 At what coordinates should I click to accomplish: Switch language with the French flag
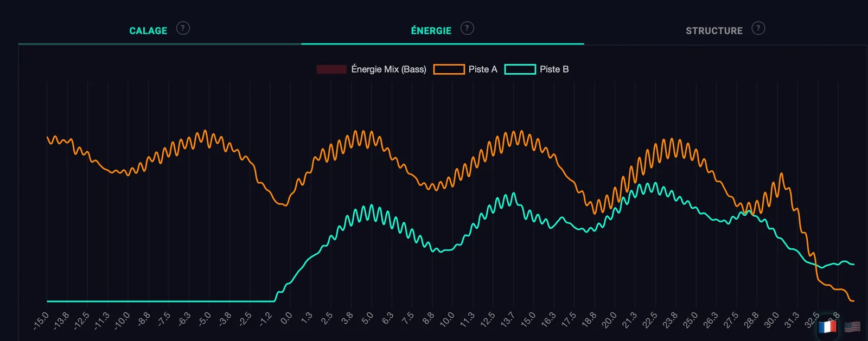point(827,327)
